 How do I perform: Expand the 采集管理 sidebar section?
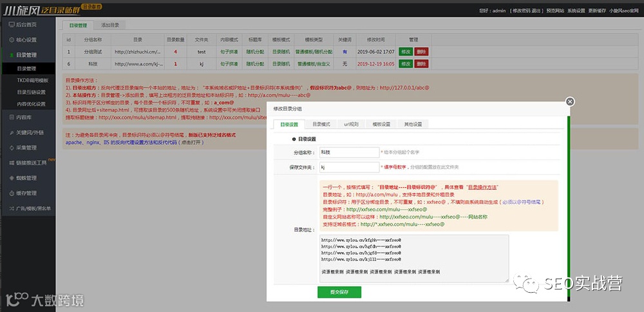click(28, 148)
